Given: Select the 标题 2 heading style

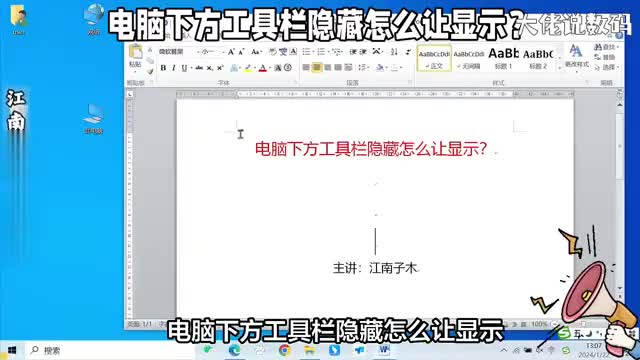Looking at the screenshot, I should tap(538, 59).
